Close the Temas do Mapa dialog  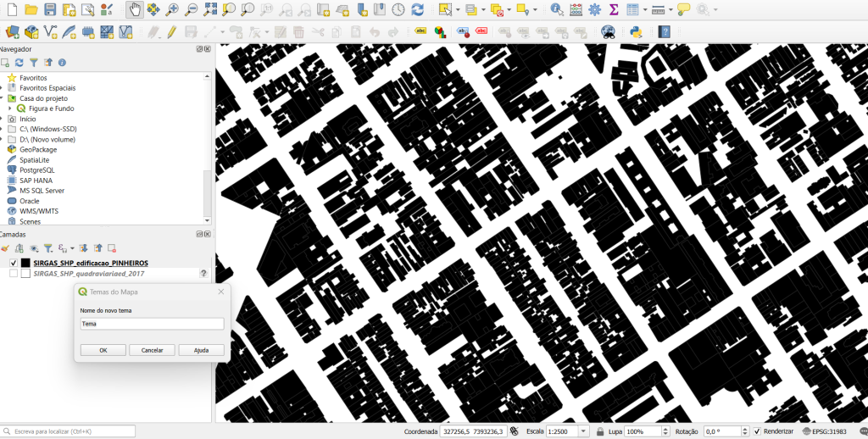click(221, 292)
